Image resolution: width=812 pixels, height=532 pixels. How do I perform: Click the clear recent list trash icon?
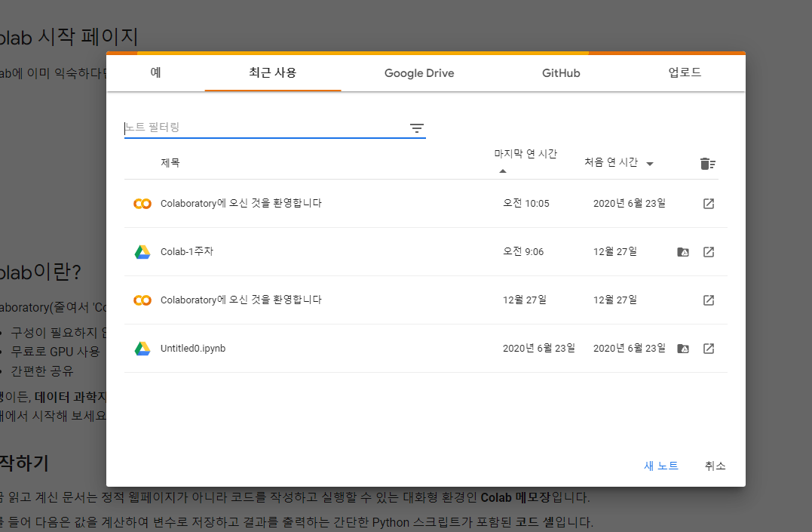click(707, 164)
